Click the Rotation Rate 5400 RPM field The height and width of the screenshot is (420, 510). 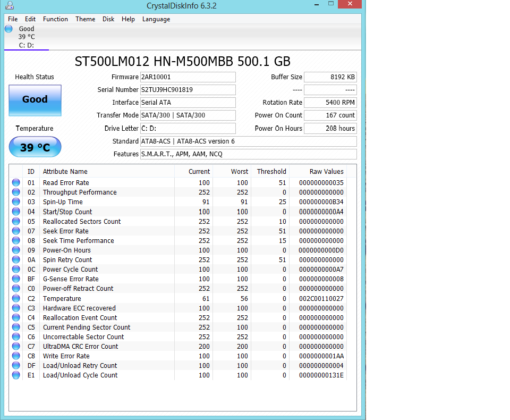(330, 103)
